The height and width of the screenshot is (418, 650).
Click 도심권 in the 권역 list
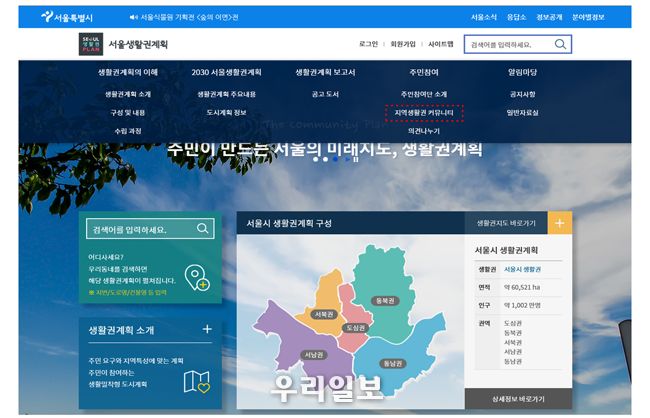513,323
